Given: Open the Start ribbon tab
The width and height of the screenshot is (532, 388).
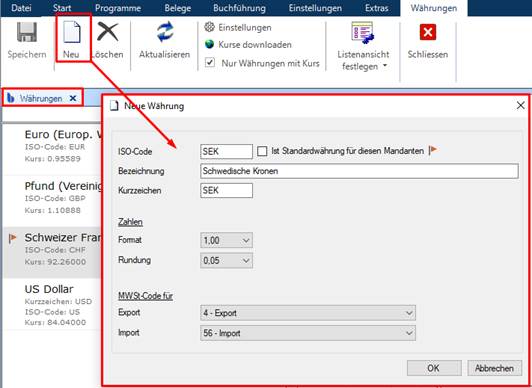Looking at the screenshot, I should tap(62, 8).
